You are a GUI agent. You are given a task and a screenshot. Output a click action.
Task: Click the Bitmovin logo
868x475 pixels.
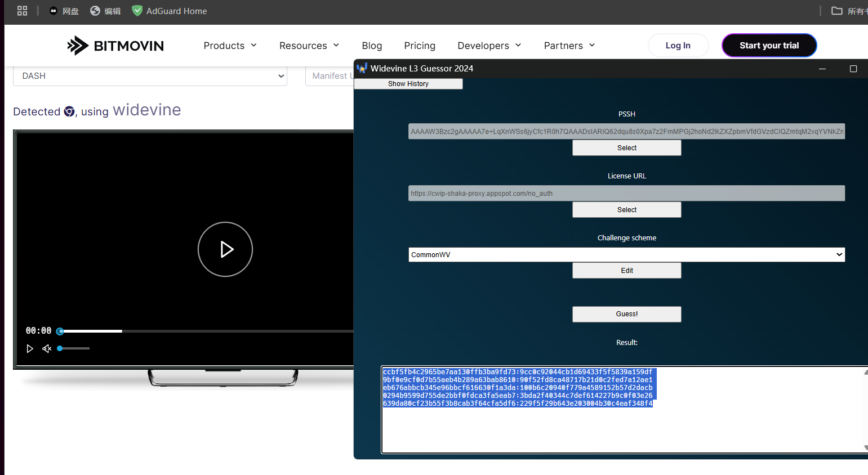(x=115, y=46)
